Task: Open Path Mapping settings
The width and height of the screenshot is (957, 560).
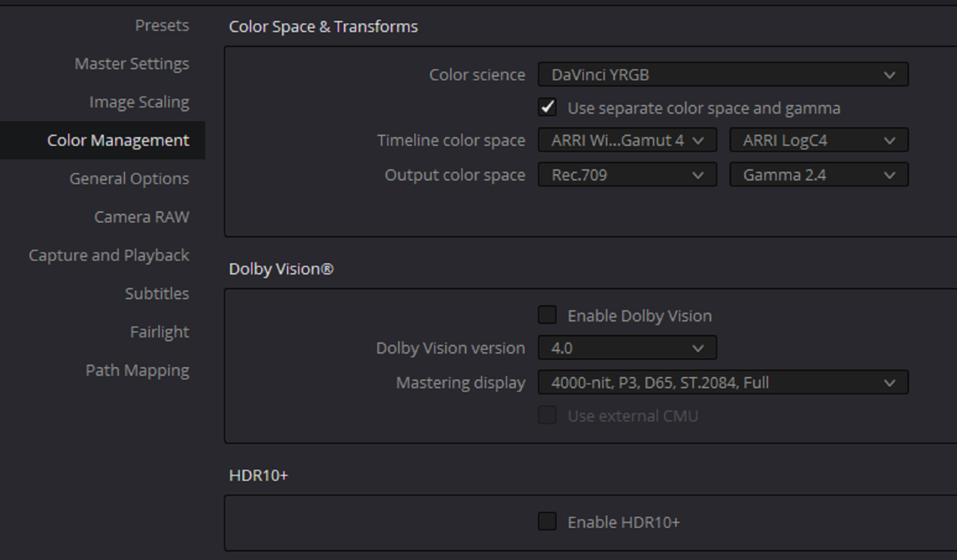Action: 138,370
